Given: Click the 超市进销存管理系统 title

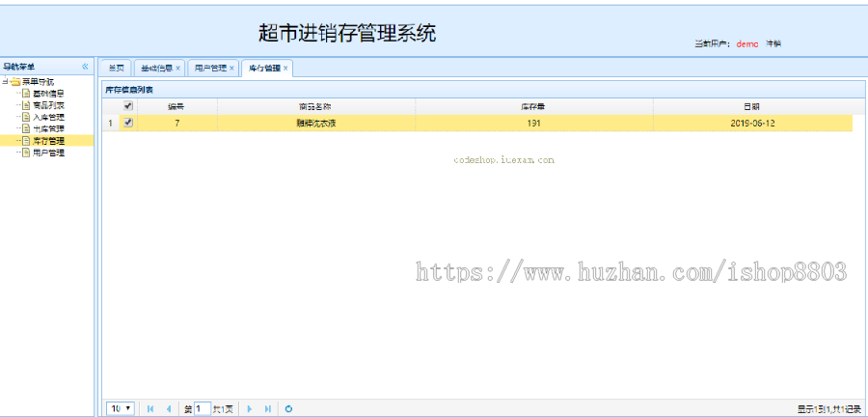Looking at the screenshot, I should (347, 33).
